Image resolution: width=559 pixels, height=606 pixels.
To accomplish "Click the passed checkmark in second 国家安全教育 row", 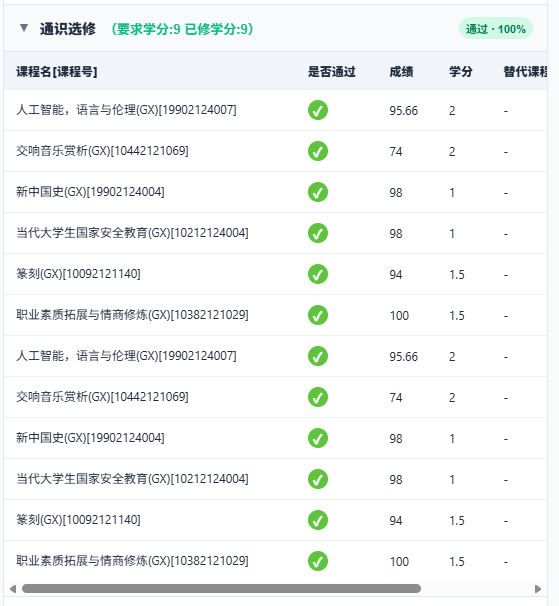I will pos(318,479).
